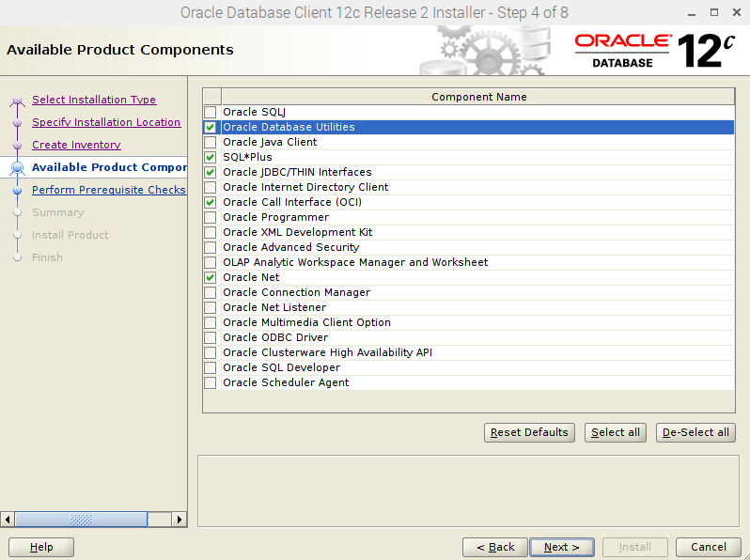Viewport: 750px width, 560px height.
Task: Go back with the Back button
Action: [x=495, y=547]
